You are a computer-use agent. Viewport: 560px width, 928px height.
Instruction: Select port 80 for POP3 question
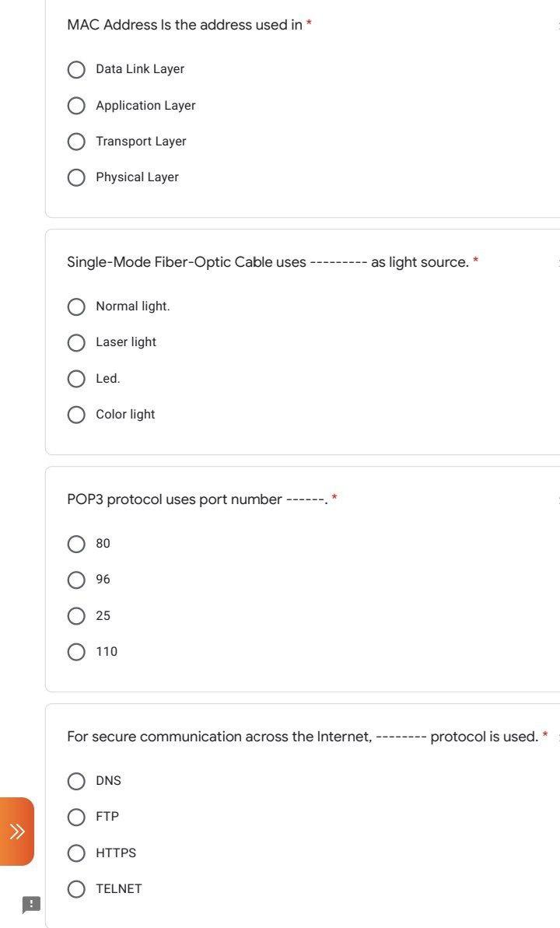coord(75,543)
